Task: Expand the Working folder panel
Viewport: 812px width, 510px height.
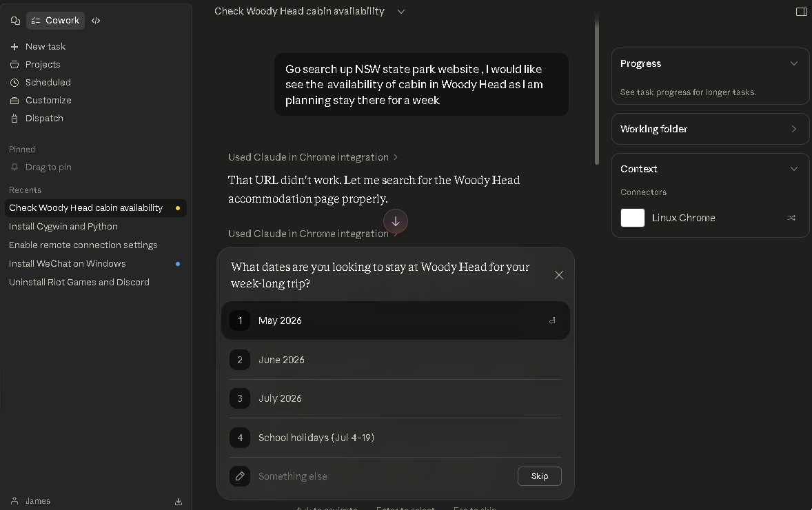Action: (x=794, y=129)
